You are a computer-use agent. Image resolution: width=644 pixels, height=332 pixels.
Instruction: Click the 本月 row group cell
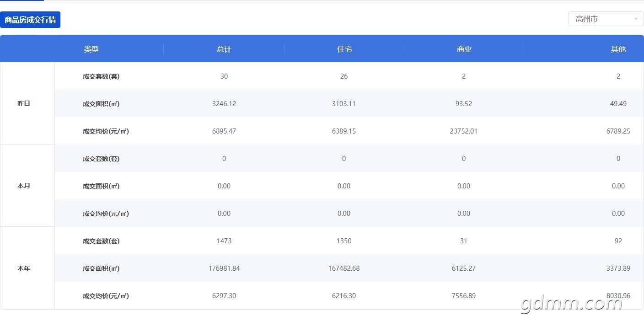tap(27, 186)
